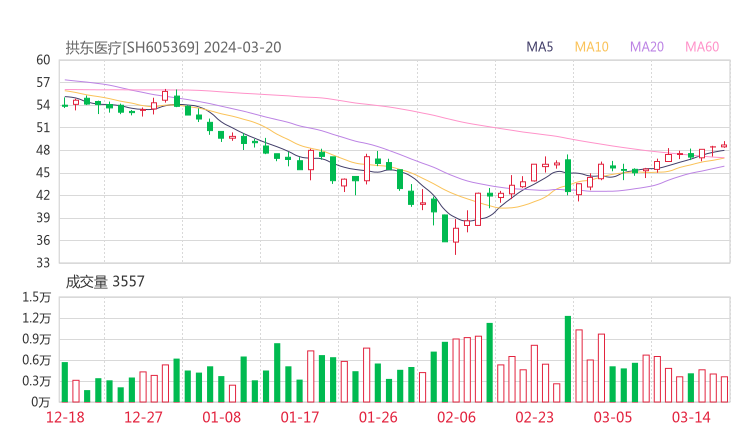Image resolution: width=740 pixels, height=440 pixels.
Task: Click the 02-06 date axis label
Action: pos(456,417)
